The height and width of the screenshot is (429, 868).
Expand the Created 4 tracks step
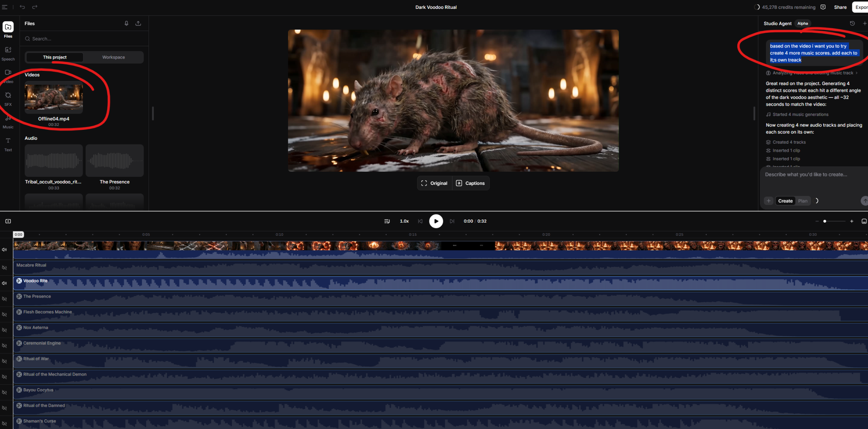(x=786, y=142)
